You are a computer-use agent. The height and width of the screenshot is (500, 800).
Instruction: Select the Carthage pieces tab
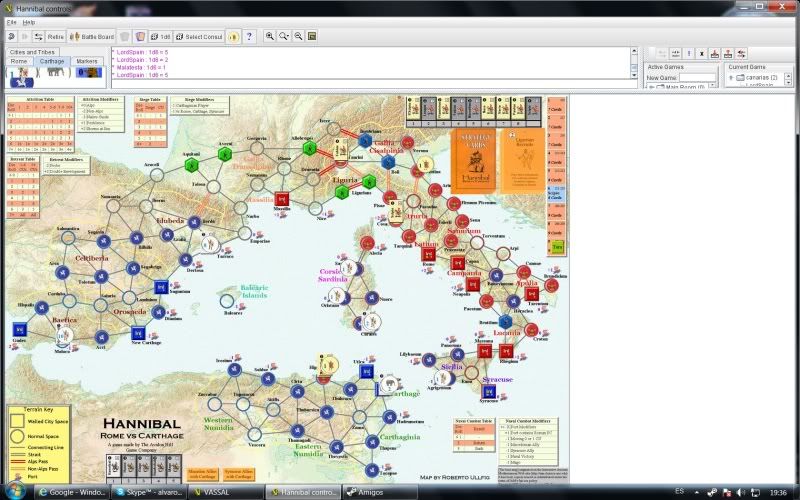(52, 61)
